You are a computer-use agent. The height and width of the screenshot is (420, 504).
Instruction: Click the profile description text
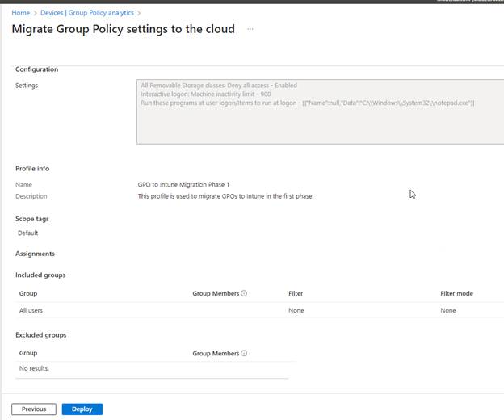coord(225,196)
